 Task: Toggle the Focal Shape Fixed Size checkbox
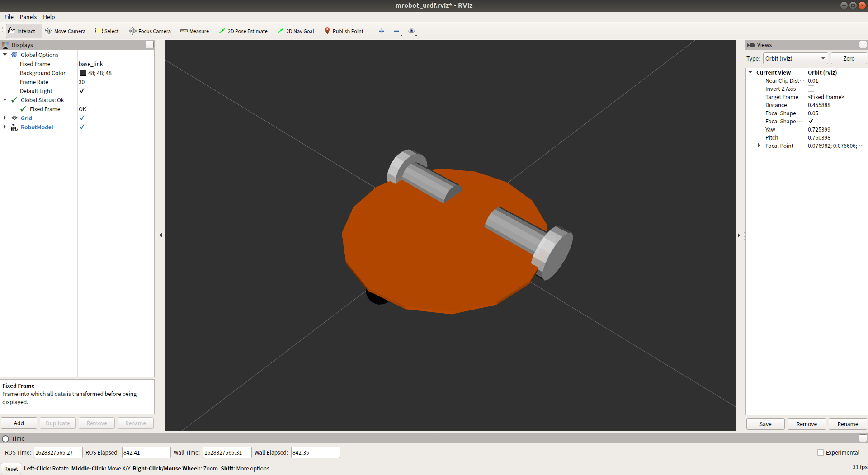[811, 121]
